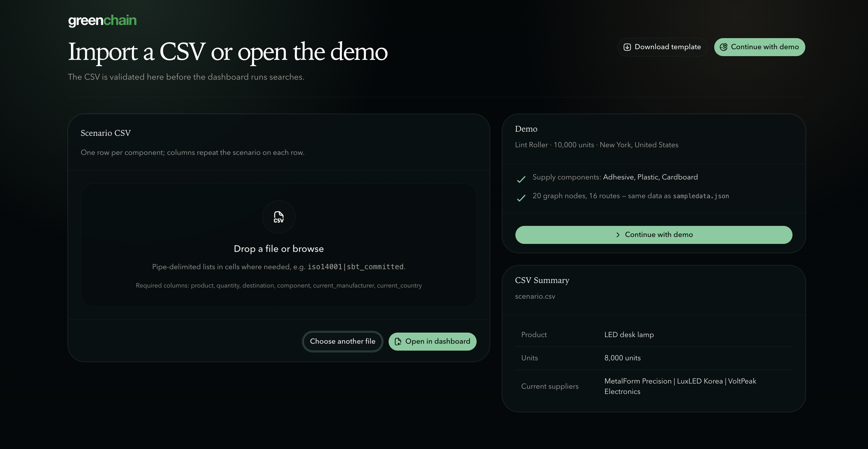The image size is (868, 449).
Task: Click the 8,000 units value row
Action: click(x=622, y=358)
